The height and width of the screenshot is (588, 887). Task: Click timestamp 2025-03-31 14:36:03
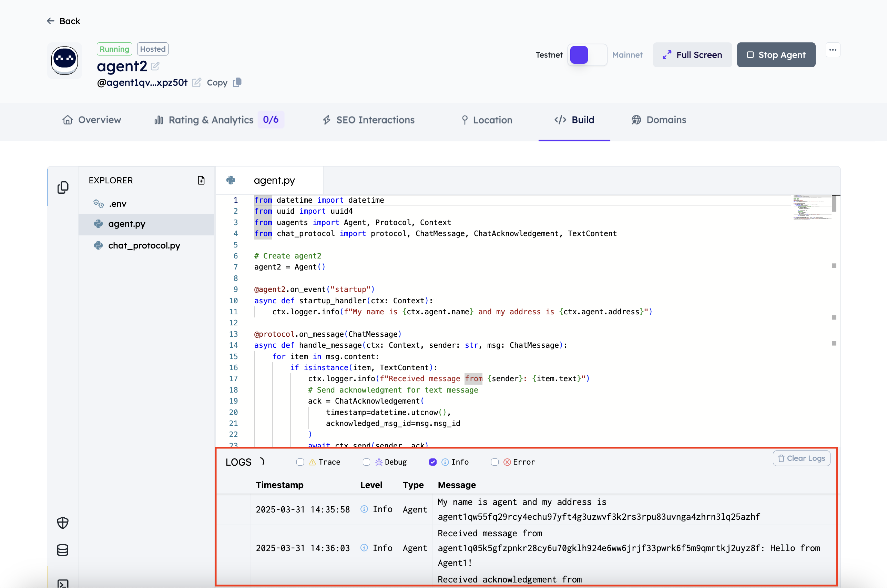pos(303,548)
